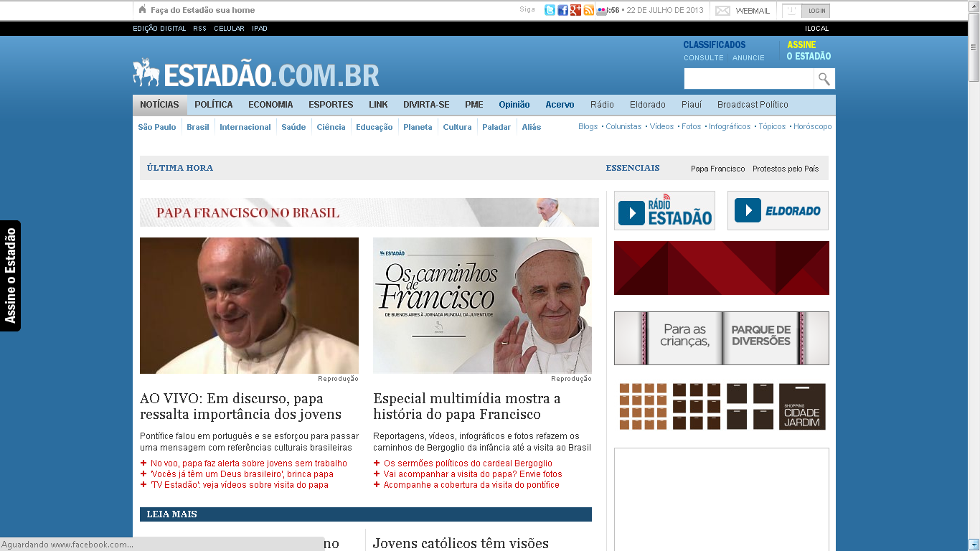Open the PAPA FRANCISCO NO BRASIL banner
The height and width of the screenshot is (551, 980).
369,212
